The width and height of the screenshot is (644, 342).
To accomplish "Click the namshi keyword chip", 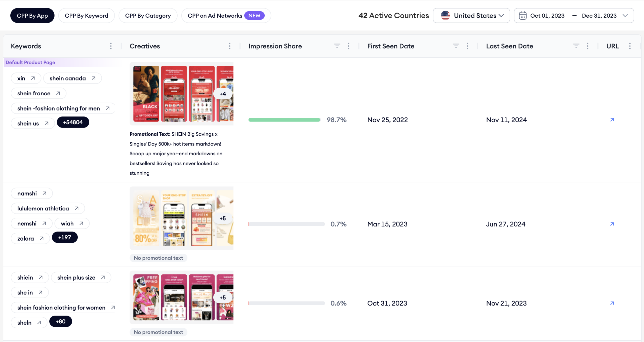I will (x=32, y=193).
